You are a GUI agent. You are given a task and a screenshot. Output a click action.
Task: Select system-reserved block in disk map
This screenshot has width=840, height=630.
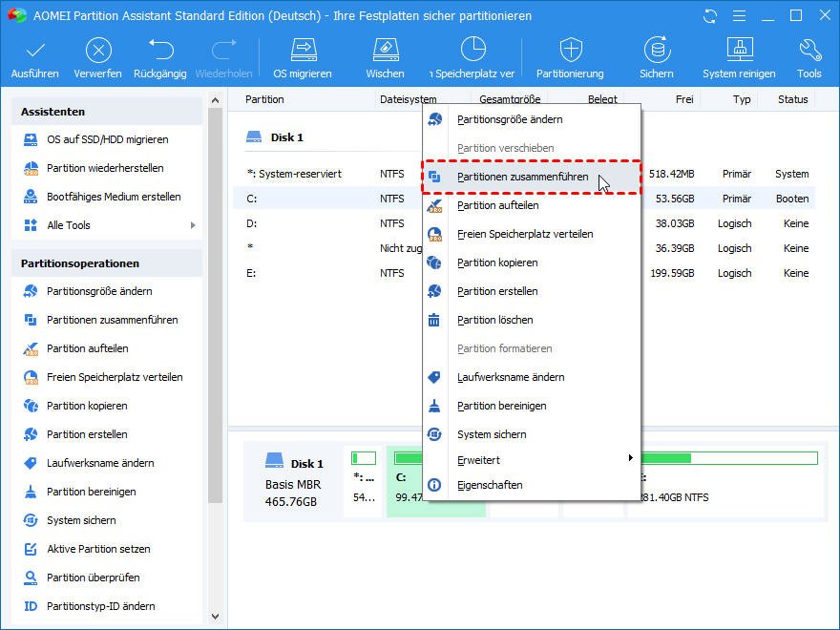[x=364, y=481]
